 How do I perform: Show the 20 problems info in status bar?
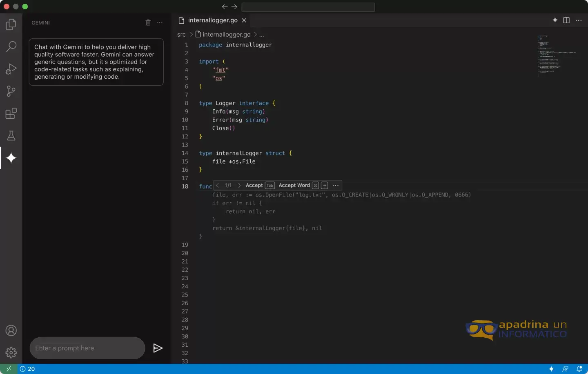(x=27, y=369)
